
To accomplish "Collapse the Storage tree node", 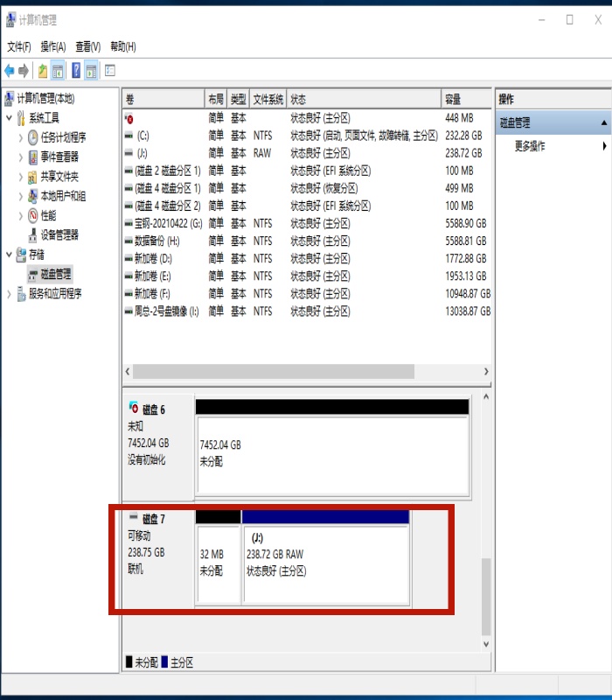I will 9,255.
